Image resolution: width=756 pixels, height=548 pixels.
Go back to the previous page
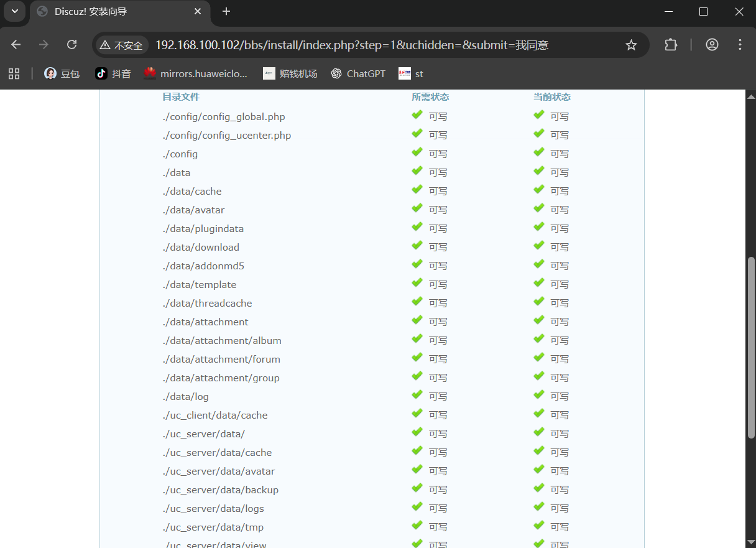[16, 45]
